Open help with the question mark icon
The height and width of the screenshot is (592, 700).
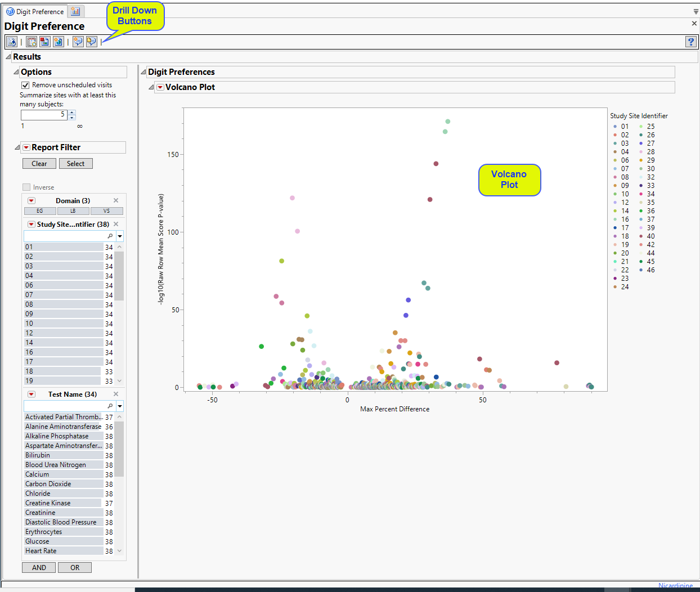pos(690,42)
